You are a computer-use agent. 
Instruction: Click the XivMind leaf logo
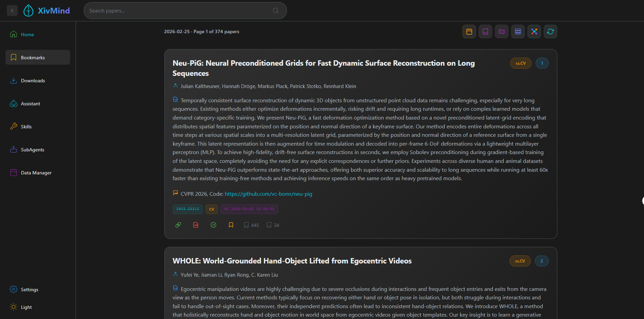(28, 10)
